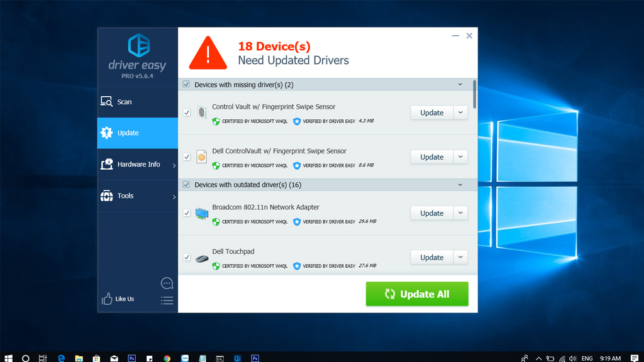Click the green Update All button
The image size is (644, 362).
(417, 294)
